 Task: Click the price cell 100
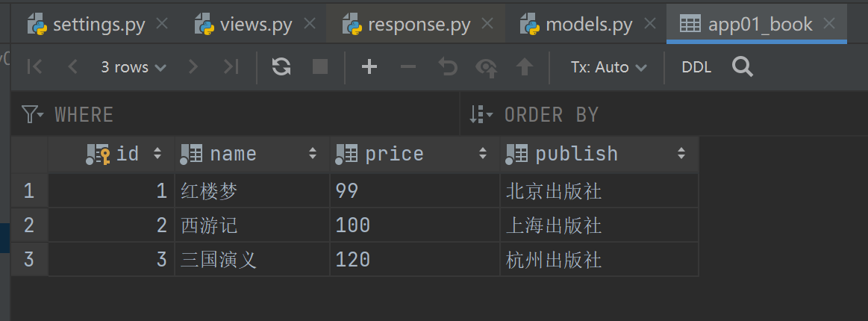tap(415, 225)
